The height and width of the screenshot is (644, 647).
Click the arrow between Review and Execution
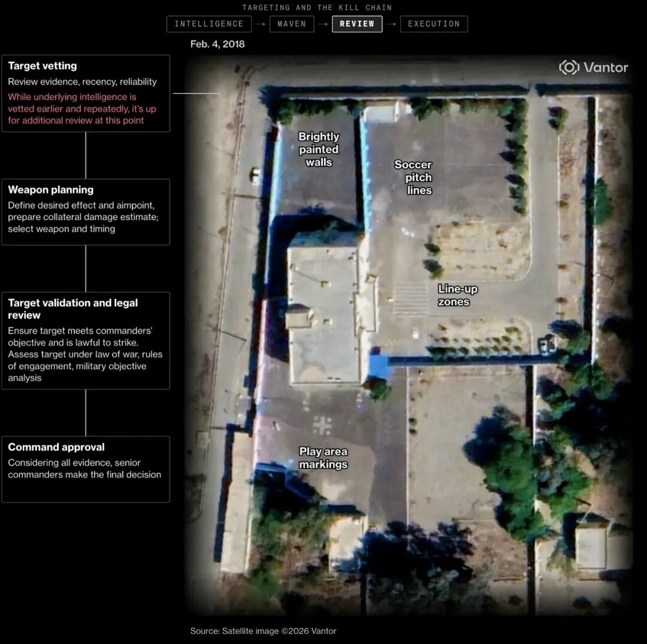391,25
